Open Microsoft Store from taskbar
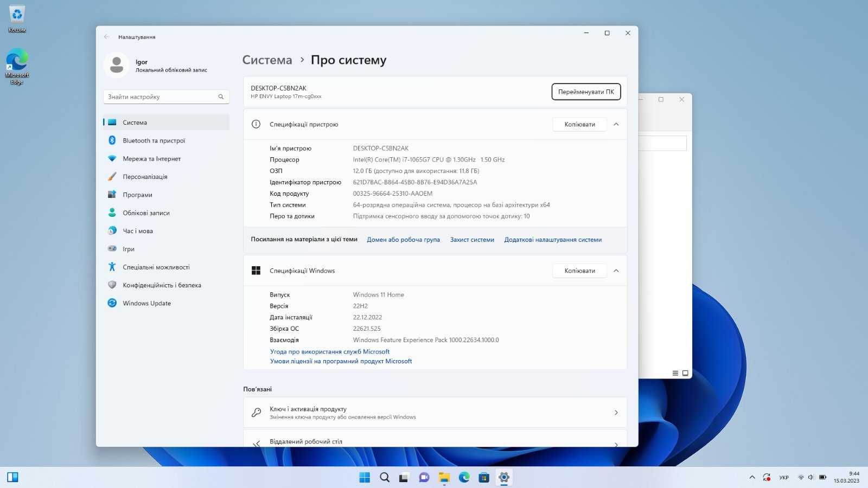 tap(484, 477)
